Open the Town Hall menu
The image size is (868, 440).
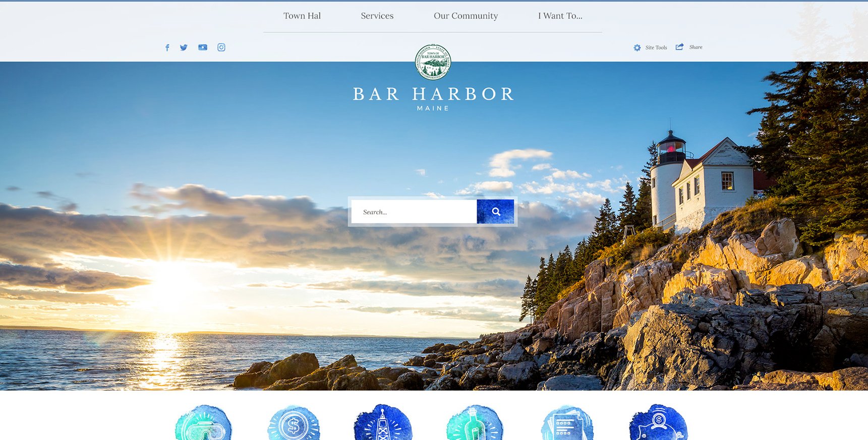(302, 16)
